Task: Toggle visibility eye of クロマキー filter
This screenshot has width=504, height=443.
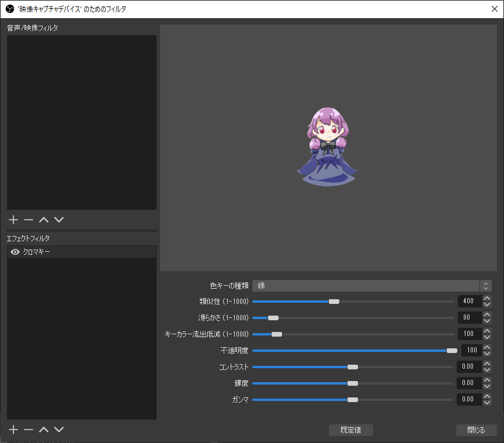Action: coord(15,252)
